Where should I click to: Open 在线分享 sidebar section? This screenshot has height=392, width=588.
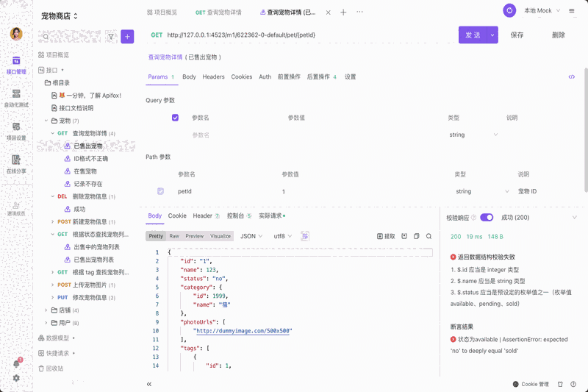[16, 164]
